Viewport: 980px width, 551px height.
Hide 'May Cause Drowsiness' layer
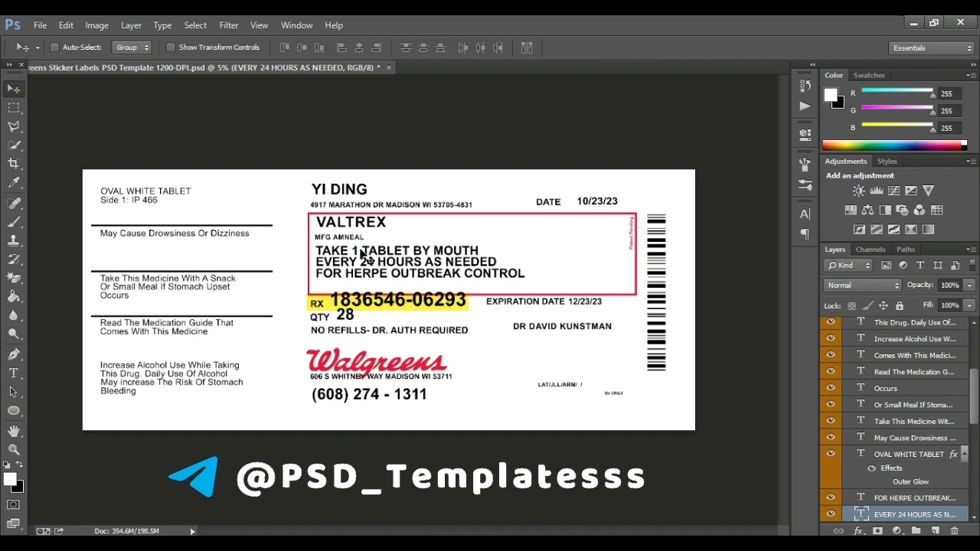(x=831, y=438)
